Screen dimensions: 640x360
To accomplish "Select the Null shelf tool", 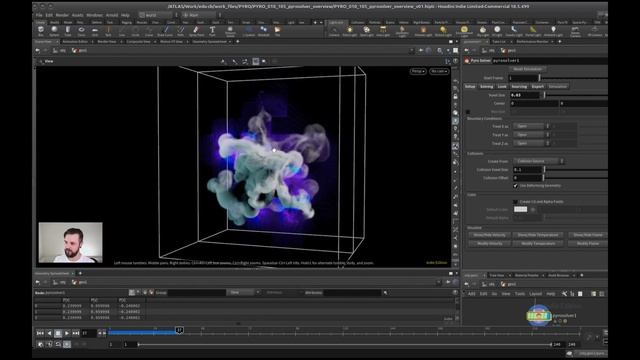I will coord(108,31).
